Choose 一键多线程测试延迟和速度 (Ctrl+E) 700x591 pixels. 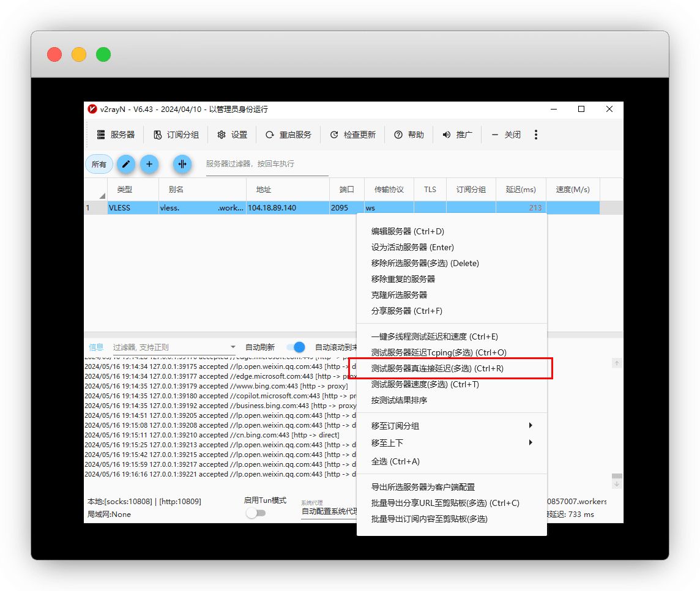pos(452,336)
